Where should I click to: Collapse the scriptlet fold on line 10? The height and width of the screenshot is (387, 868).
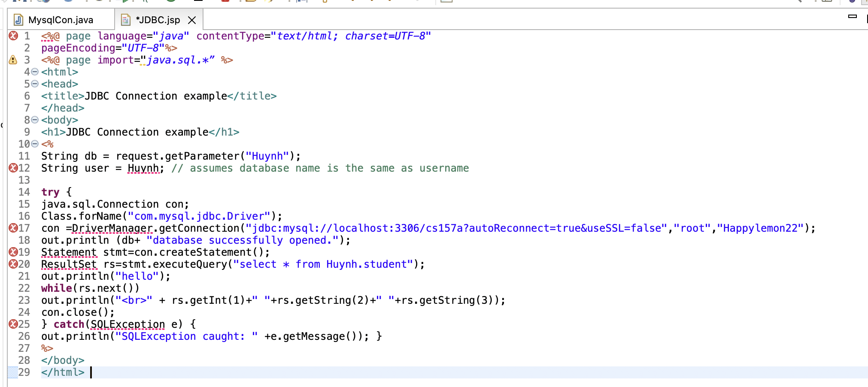(34, 144)
